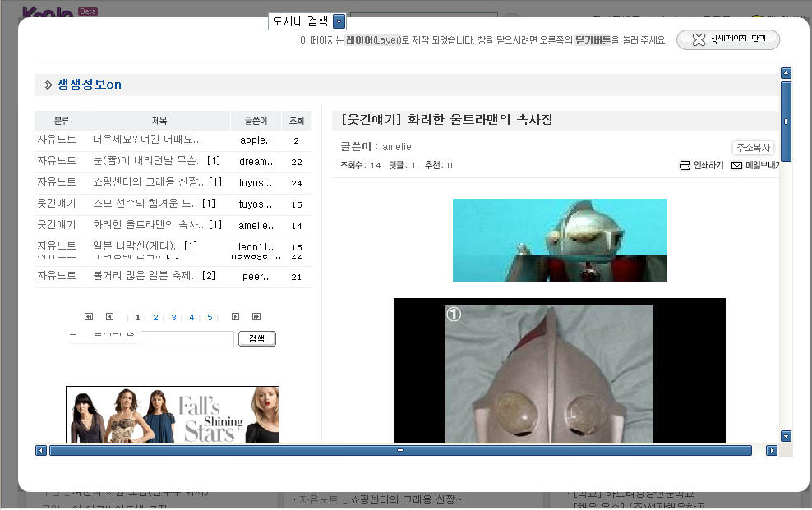Go to first page of the list
Screen dimensions: 812x510
coord(89,316)
